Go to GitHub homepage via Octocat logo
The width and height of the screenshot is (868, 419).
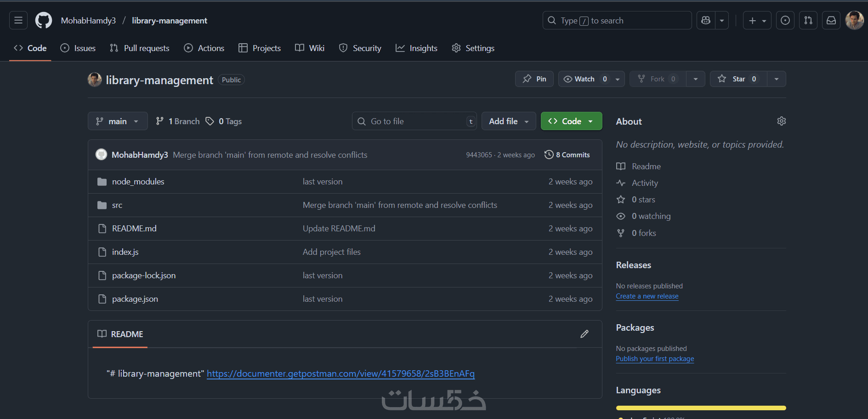(x=44, y=20)
